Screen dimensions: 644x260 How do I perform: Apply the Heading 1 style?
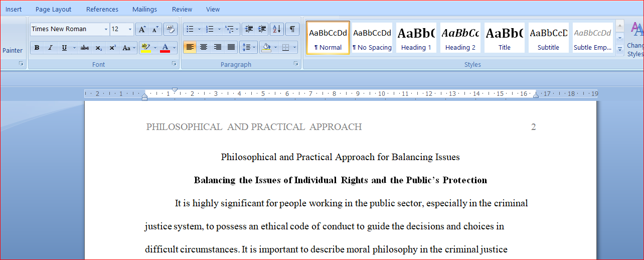(416, 38)
